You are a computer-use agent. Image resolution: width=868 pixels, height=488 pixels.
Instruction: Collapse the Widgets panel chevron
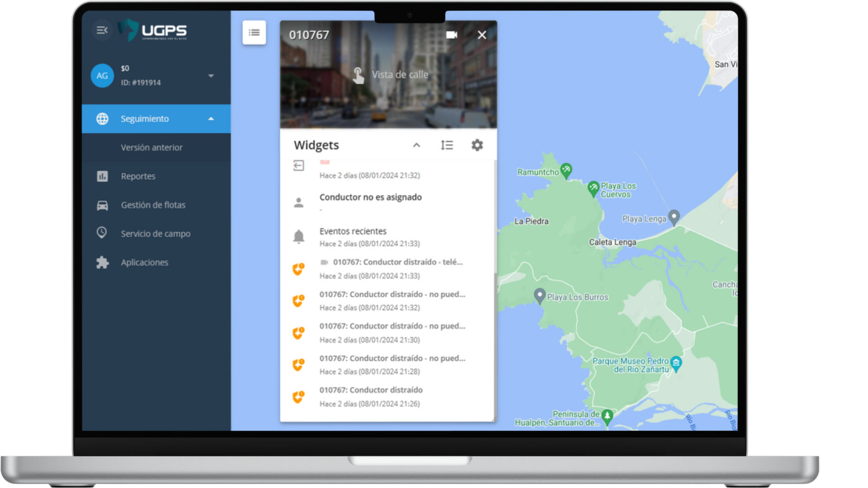(x=416, y=145)
